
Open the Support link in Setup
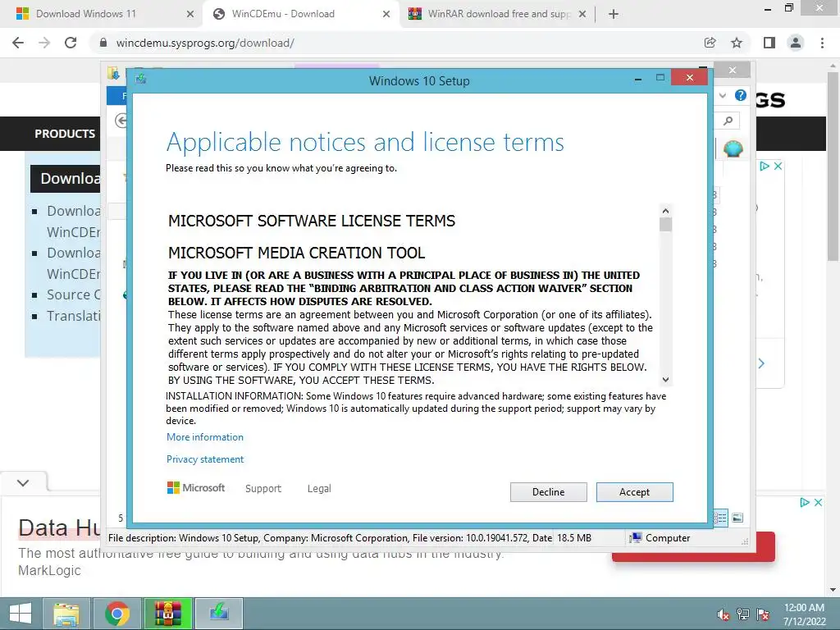(263, 489)
